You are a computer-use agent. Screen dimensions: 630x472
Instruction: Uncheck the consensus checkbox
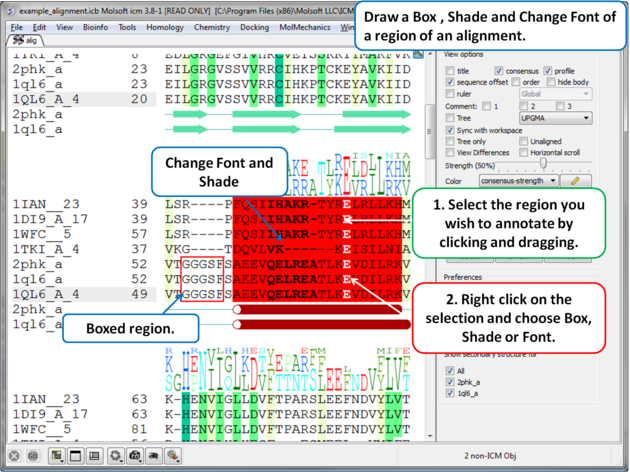tap(499, 71)
